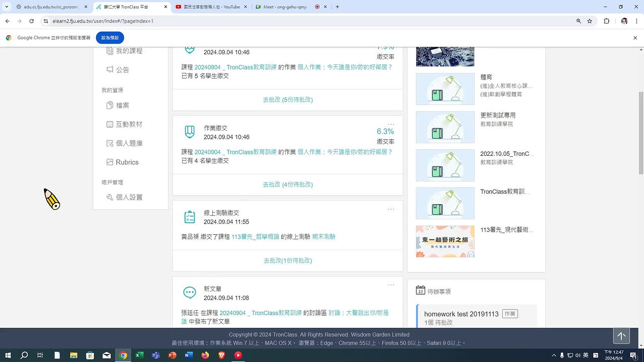Screen dimensions: 644x362
Task: Open Rubrics in the sidebar
Action: pos(122,162)
